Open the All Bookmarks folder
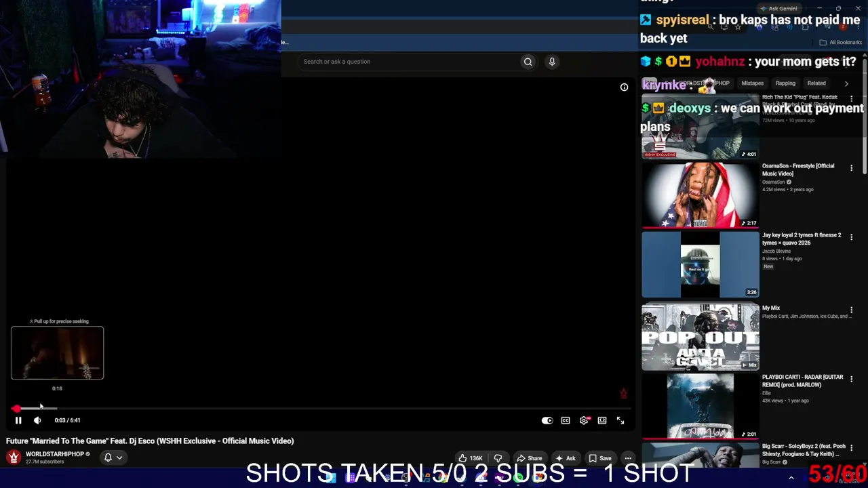This screenshot has width=868, height=488. point(841,42)
